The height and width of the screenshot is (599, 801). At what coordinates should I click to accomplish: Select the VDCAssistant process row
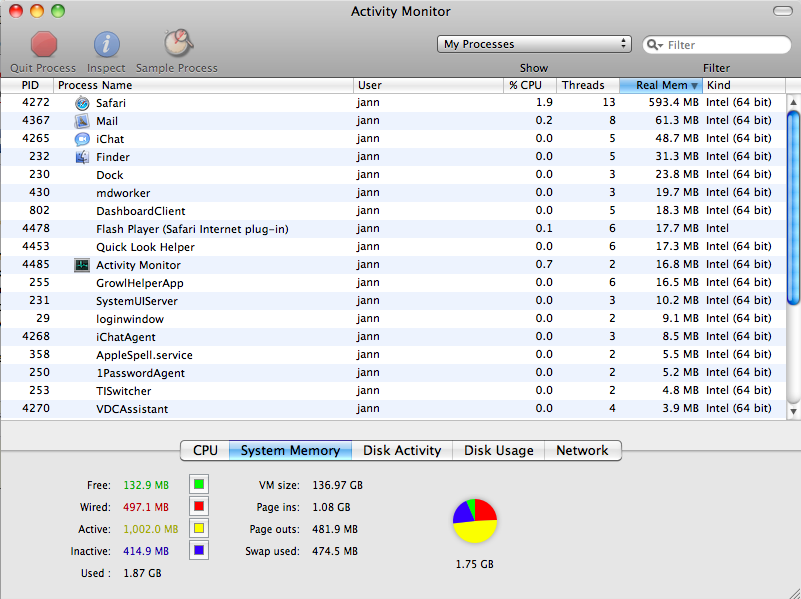point(393,409)
